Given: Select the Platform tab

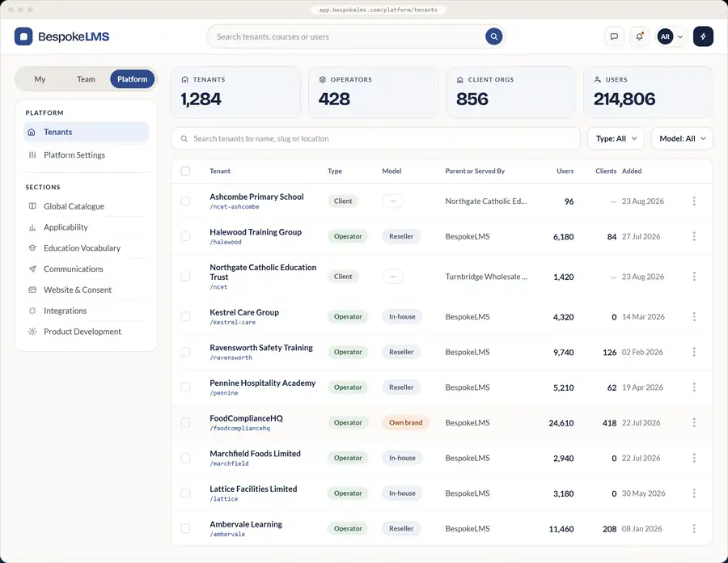Looking at the screenshot, I should coord(133,79).
